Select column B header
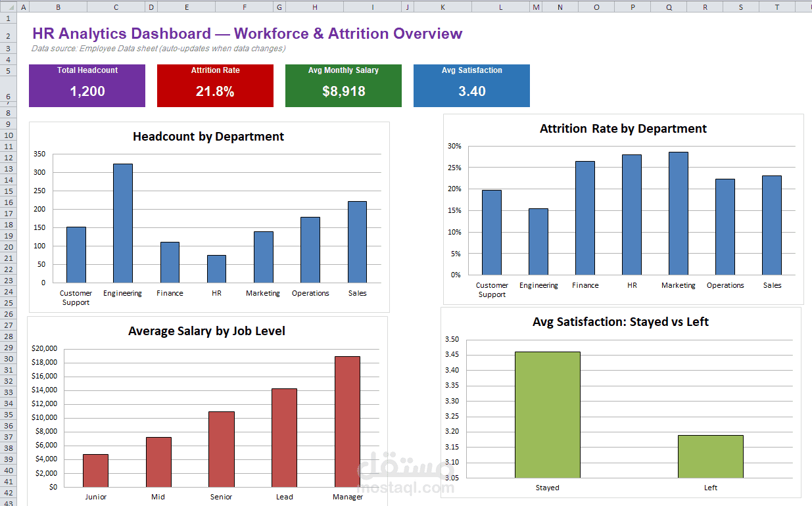The width and height of the screenshot is (812, 506). (59, 7)
